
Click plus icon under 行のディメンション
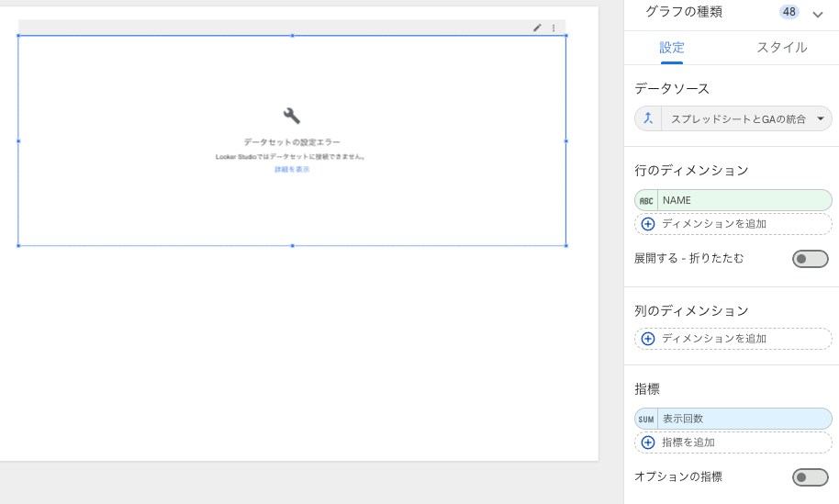(x=648, y=224)
